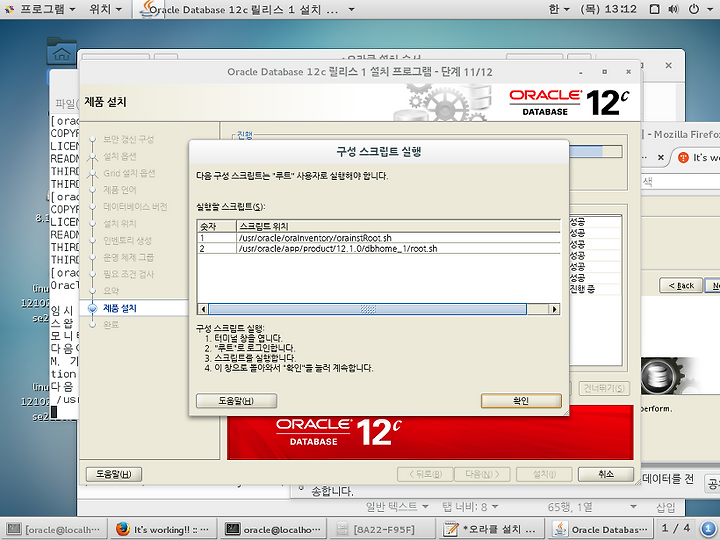Image resolution: width=720 pixels, height=540 pixels.
Task: Open the 일반 텍스트 syntax dropdown in editor
Action: click(x=397, y=507)
